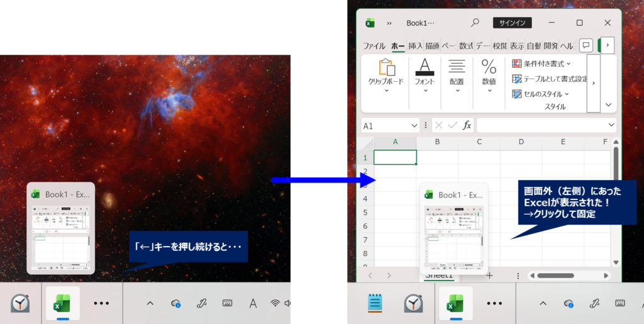Click the サインイン button
This screenshot has width=644, height=324.
[x=513, y=23]
